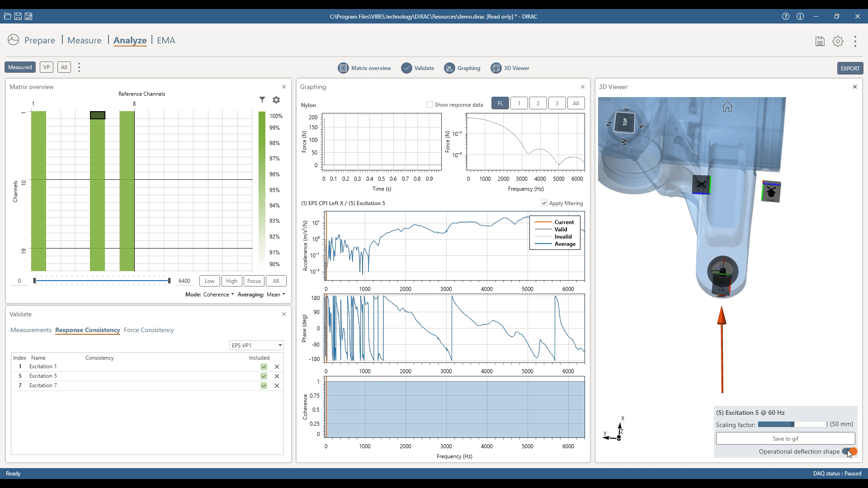Toggle Operational deflection shape switch

tap(849, 451)
